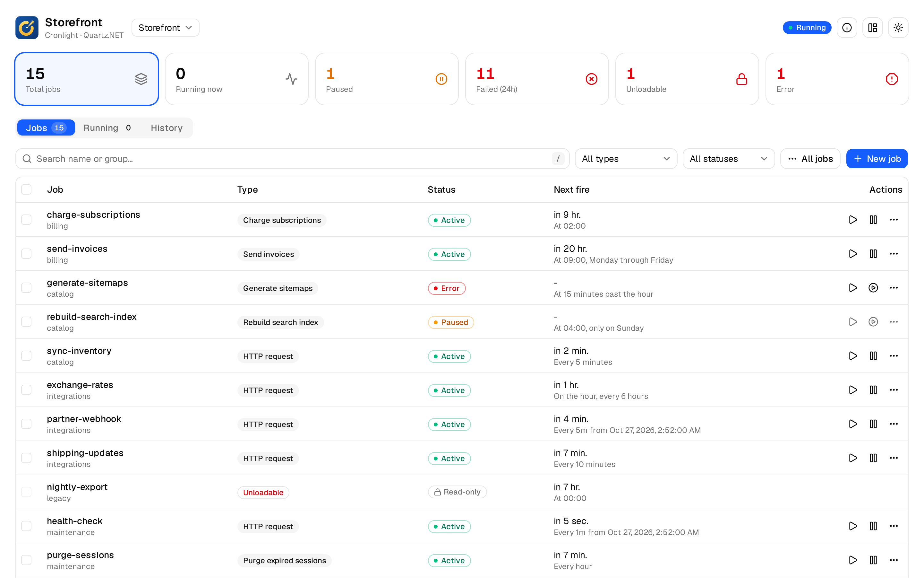Filter by Paused stat card
This screenshot has width=924, height=578.
click(x=386, y=79)
